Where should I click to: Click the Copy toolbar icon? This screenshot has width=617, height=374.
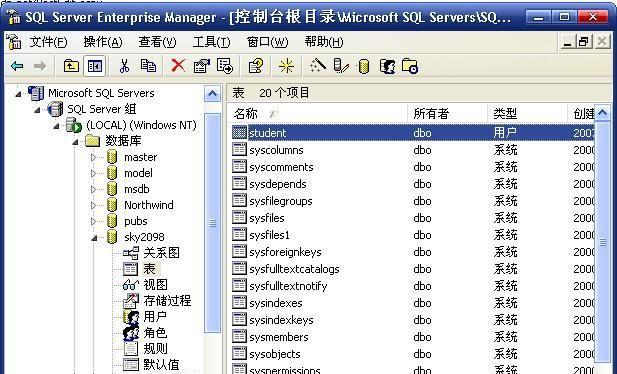pyautogui.click(x=148, y=65)
